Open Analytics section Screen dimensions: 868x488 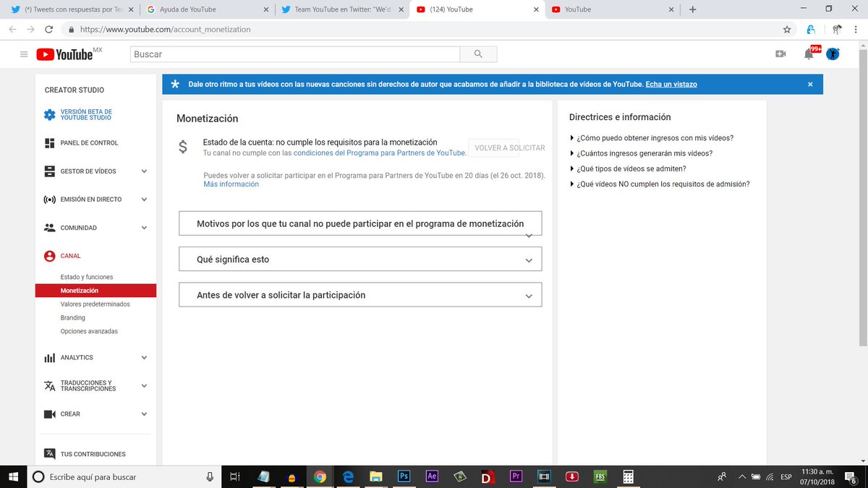(x=77, y=358)
